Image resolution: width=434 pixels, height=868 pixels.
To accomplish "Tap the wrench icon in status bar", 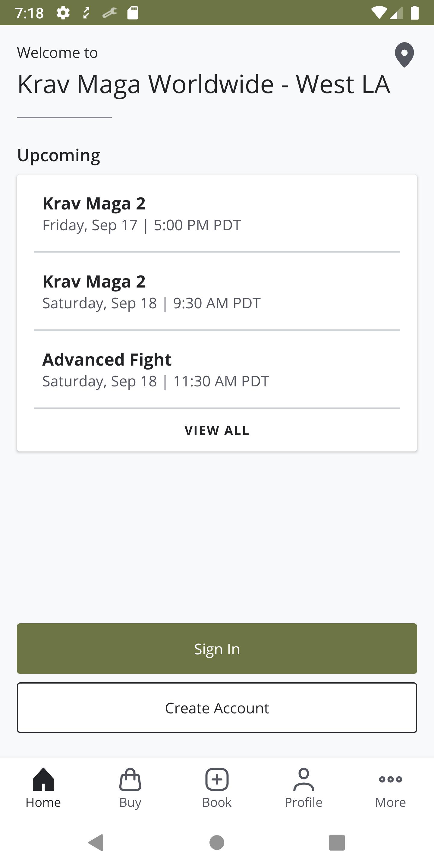I will point(109,13).
